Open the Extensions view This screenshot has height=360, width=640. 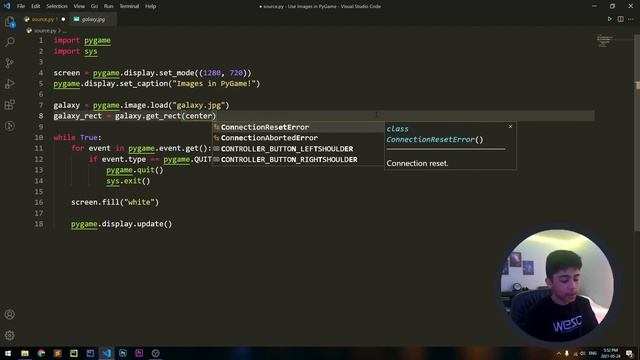pos(10,105)
